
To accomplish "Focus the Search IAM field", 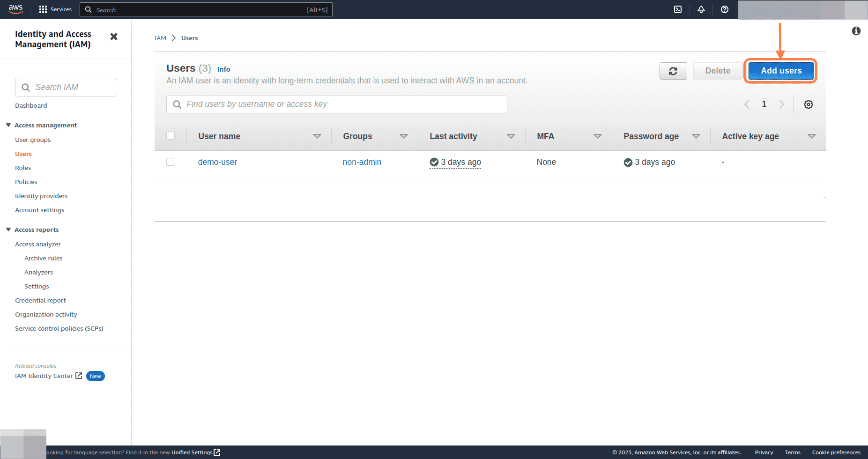I will tap(66, 88).
